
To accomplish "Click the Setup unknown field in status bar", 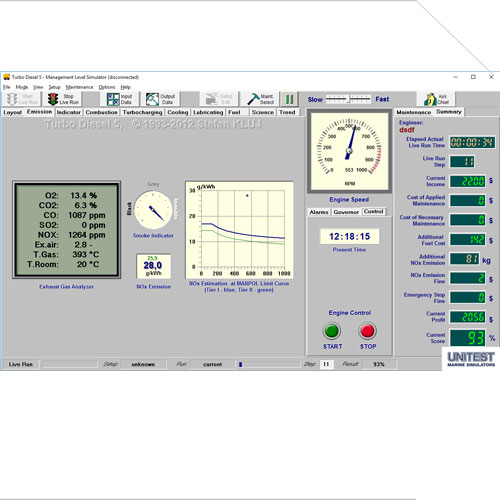I will [x=143, y=364].
